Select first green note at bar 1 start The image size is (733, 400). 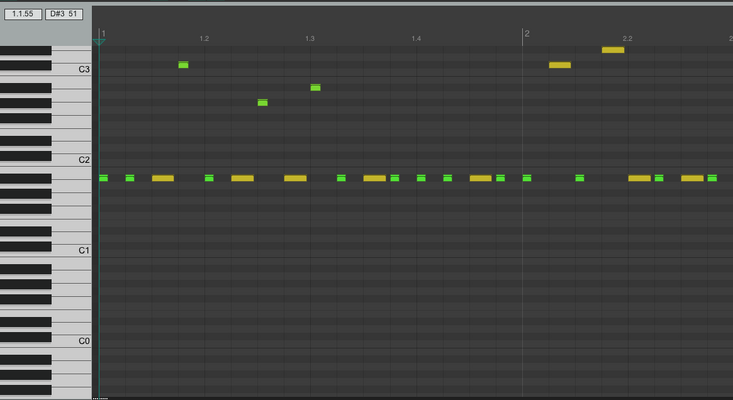click(103, 178)
